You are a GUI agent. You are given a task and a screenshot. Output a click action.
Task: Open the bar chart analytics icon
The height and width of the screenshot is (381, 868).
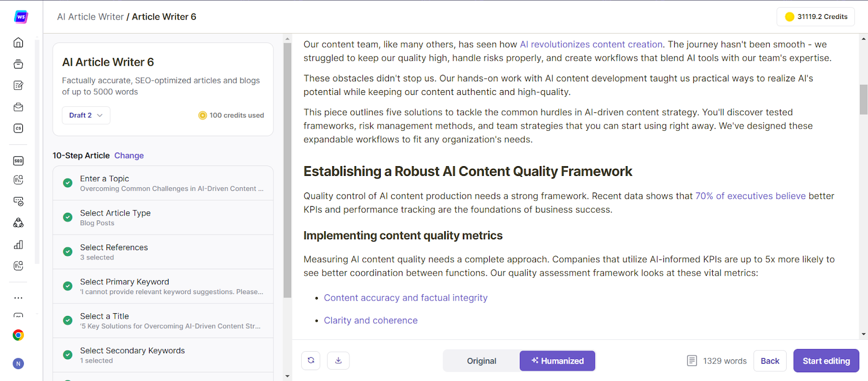coord(18,244)
